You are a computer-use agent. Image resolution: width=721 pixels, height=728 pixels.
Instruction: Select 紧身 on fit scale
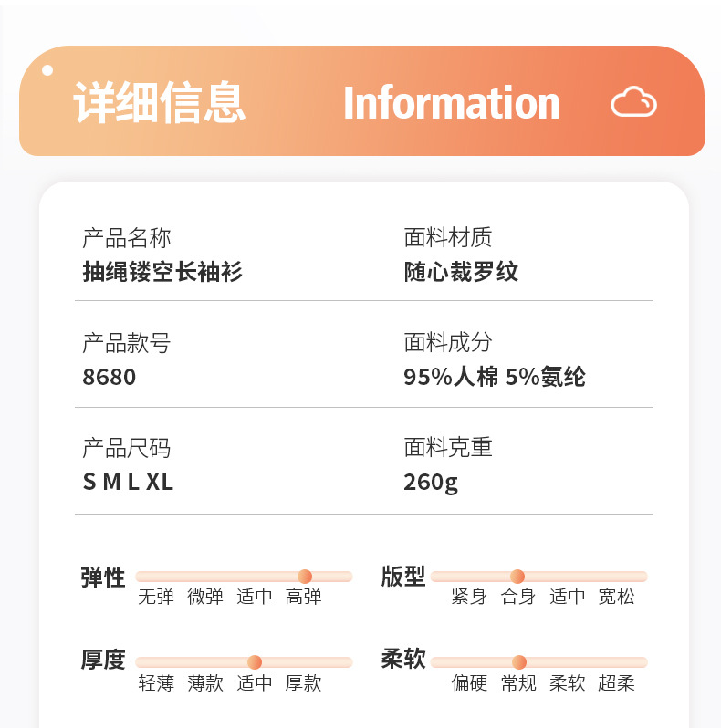(x=469, y=598)
